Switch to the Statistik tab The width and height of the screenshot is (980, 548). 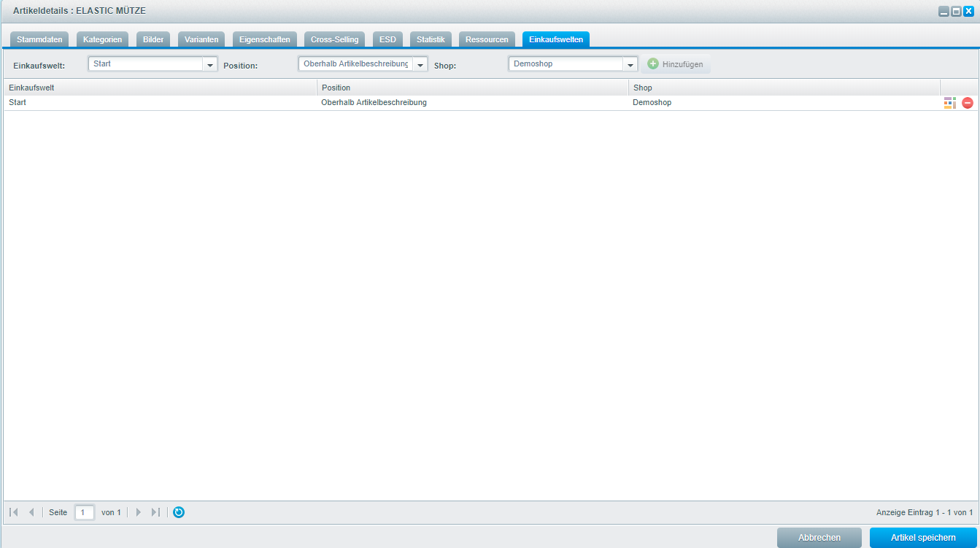click(x=431, y=39)
